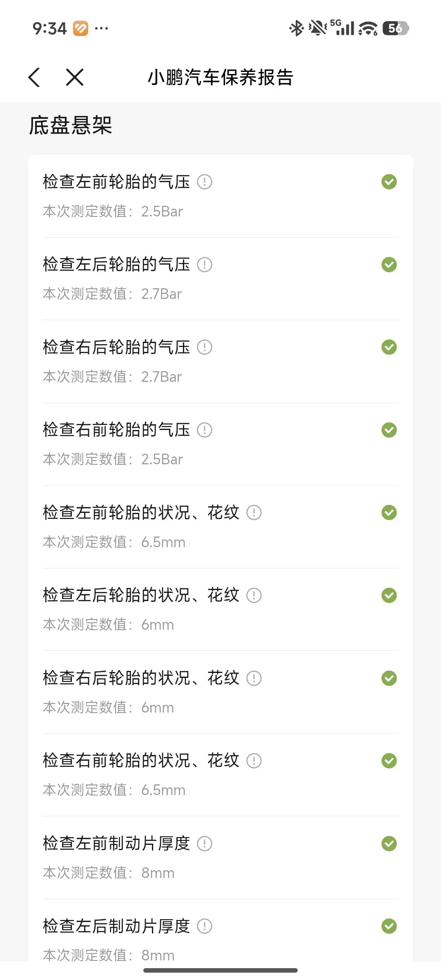Show info for 检查右前轮胎的气压
This screenshot has height=980, width=441.
(205, 430)
